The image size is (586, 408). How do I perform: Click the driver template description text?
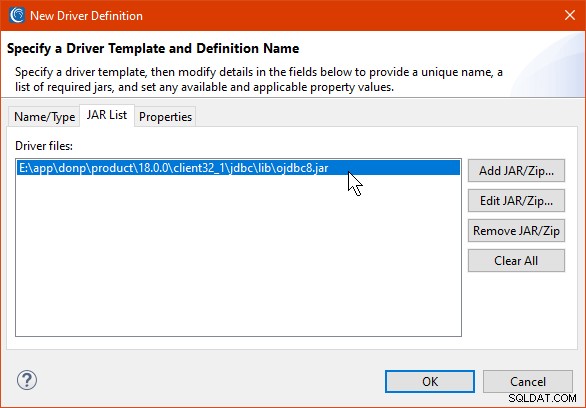click(x=259, y=80)
